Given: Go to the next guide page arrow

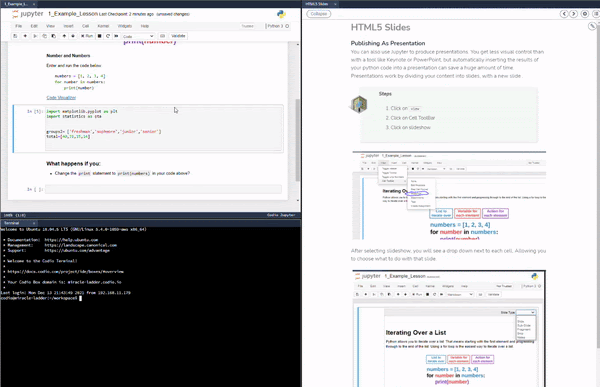Looking at the screenshot, I should tap(573, 14).
